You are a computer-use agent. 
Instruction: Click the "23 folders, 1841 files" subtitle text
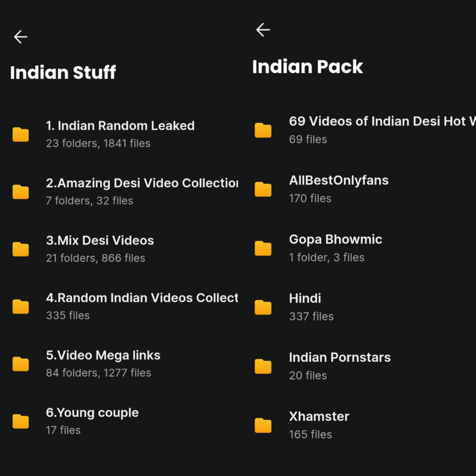click(98, 143)
